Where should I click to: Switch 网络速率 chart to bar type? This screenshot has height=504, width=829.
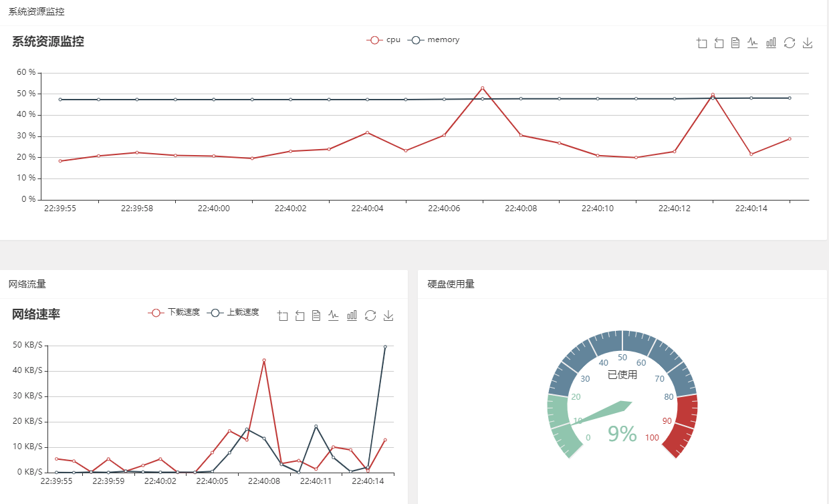352,316
